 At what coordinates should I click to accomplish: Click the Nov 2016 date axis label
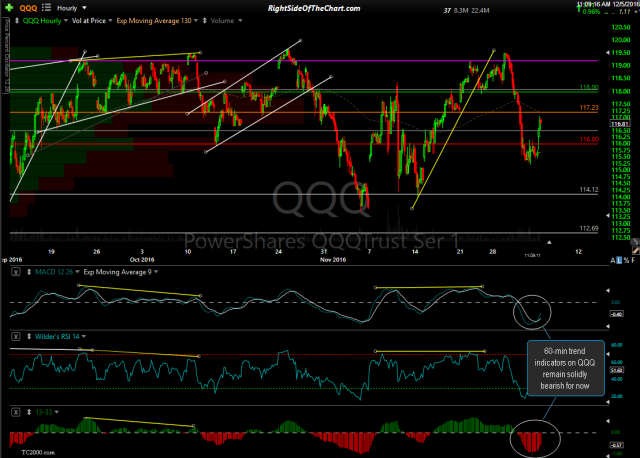pos(333,260)
